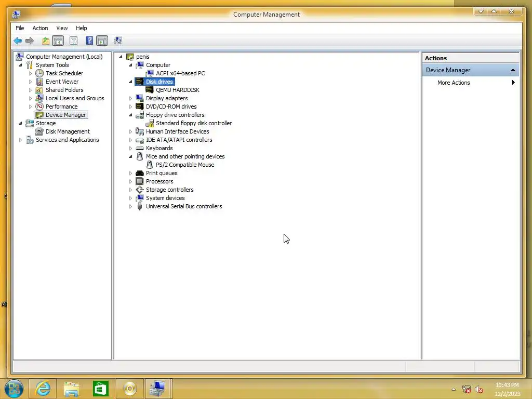This screenshot has height=399, width=532.
Task: Expand the Human Interface Devices node
Action: [130, 131]
